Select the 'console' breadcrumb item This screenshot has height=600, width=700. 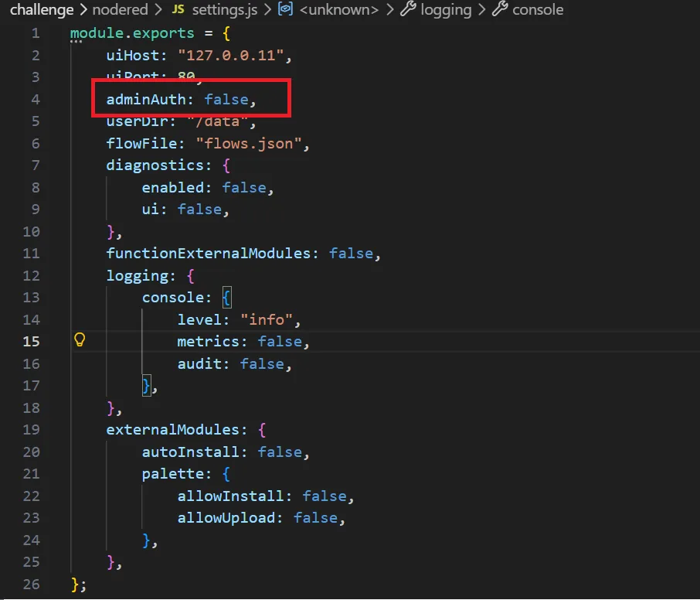tap(538, 9)
